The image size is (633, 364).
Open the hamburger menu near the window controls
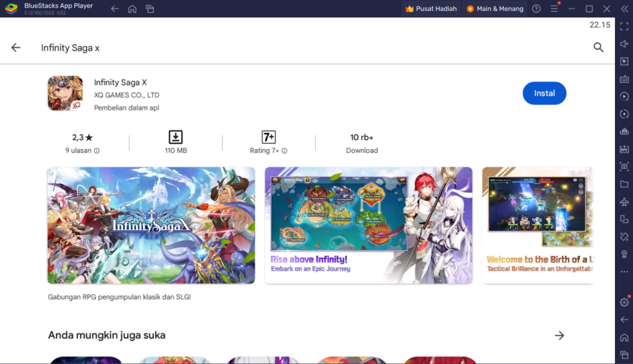pos(554,9)
